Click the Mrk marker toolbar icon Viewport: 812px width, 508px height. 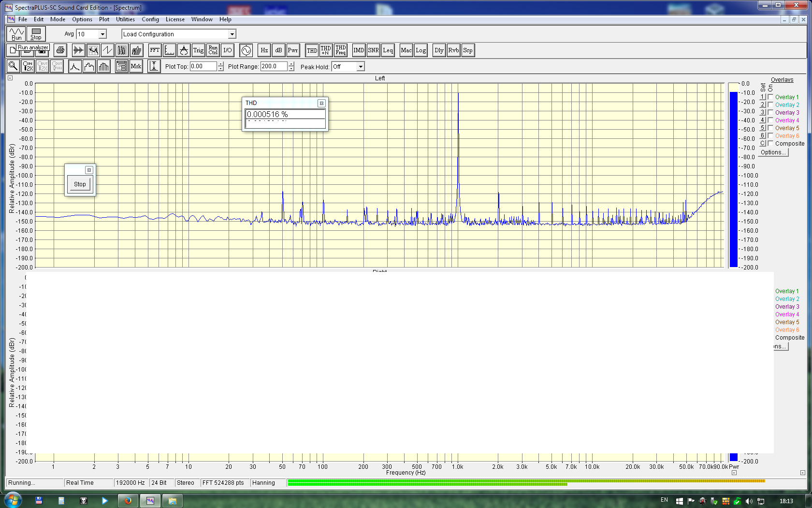click(136, 66)
